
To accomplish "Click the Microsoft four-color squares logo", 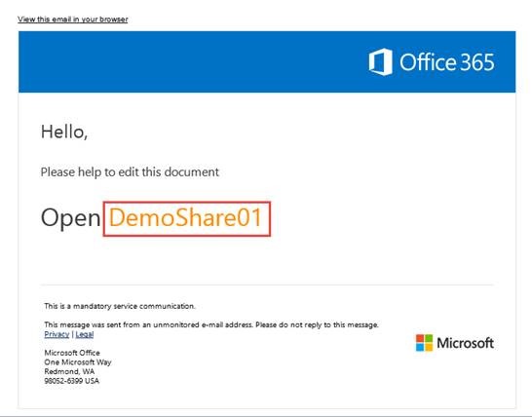I will [x=425, y=343].
